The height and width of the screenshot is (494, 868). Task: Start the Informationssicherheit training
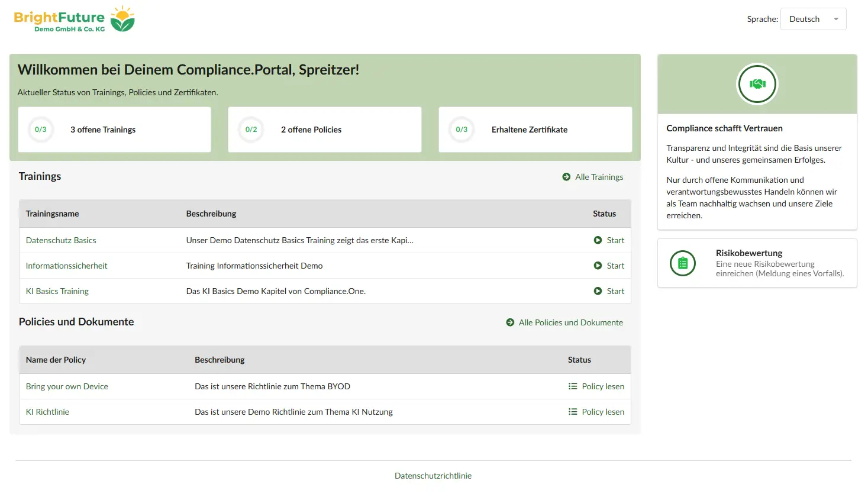(x=615, y=266)
